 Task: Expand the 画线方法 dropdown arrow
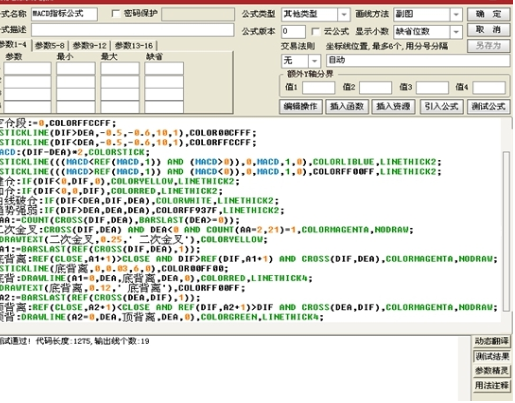(x=456, y=14)
